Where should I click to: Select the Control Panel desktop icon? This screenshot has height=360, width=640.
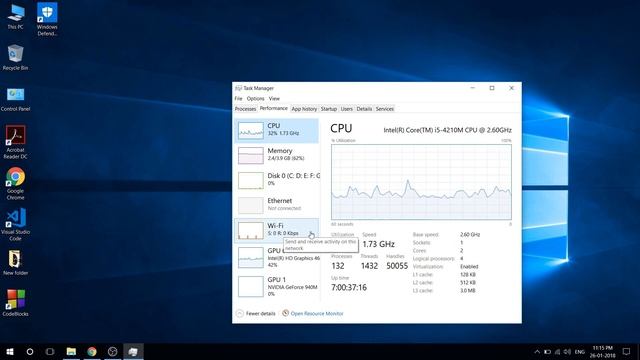(x=16, y=99)
